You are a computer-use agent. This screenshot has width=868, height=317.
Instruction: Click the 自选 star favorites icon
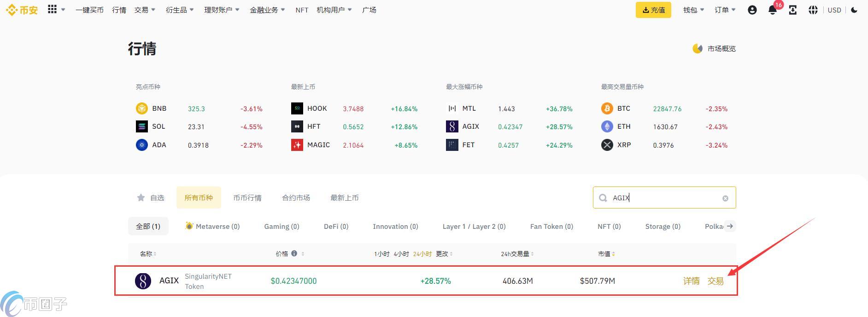point(141,197)
